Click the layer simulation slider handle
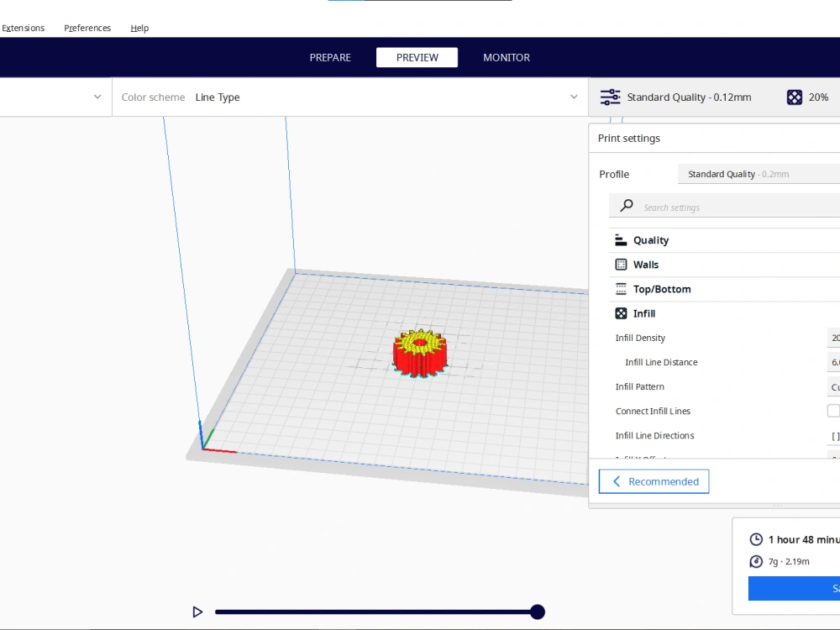This screenshot has width=840, height=630. point(538,612)
